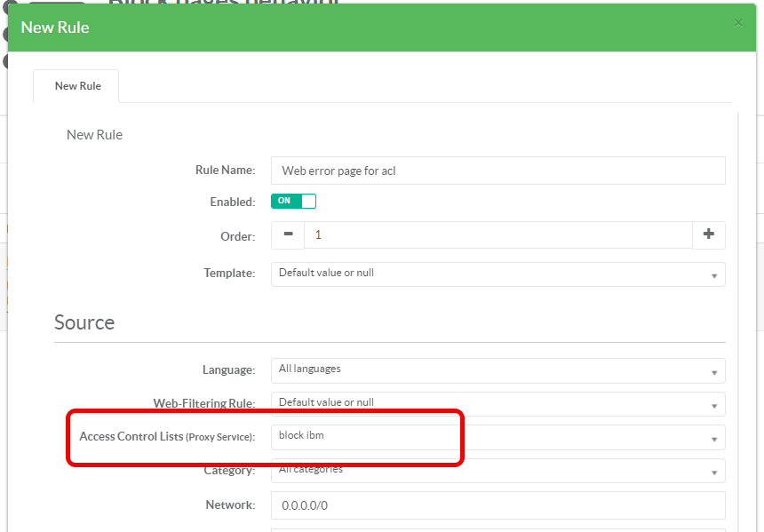
Task: Increase the order with the plus button
Action: point(708,235)
